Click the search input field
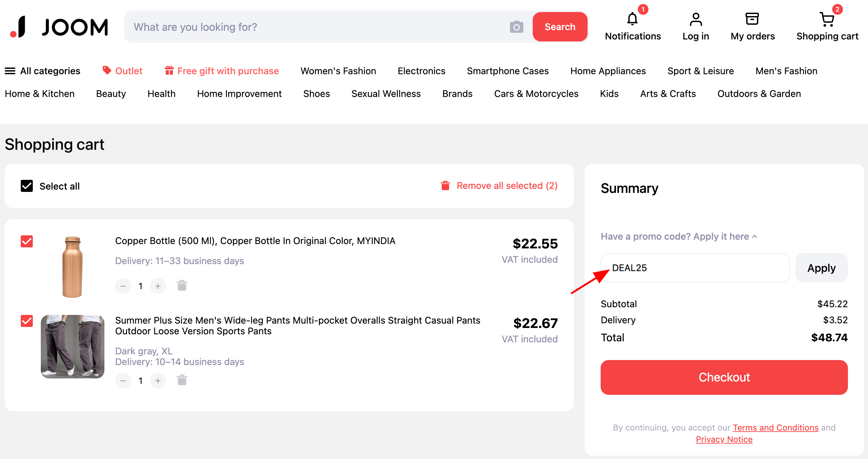 [317, 27]
